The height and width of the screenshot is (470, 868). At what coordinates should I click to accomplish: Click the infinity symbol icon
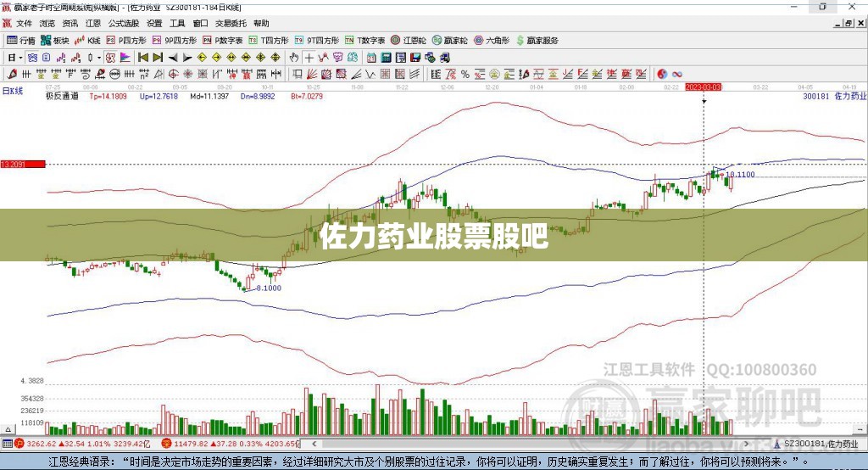click(x=677, y=75)
